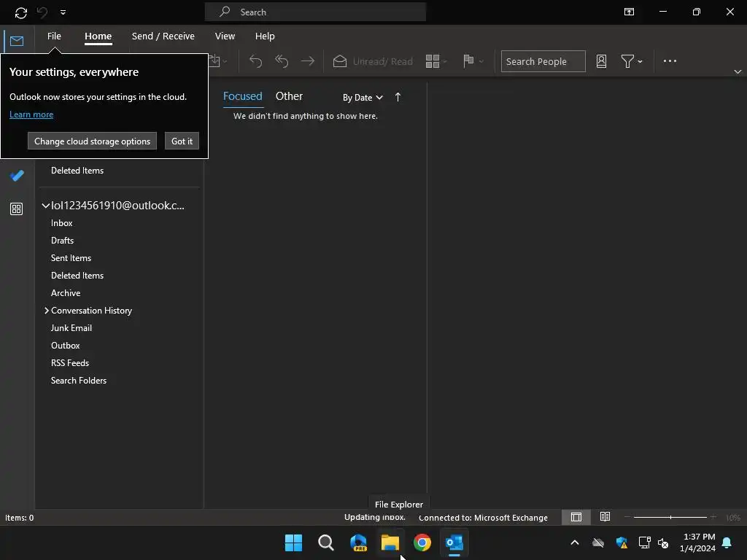Toggle ribbon display options icon
Image resolution: width=747 pixels, height=560 pixels.
pos(629,12)
